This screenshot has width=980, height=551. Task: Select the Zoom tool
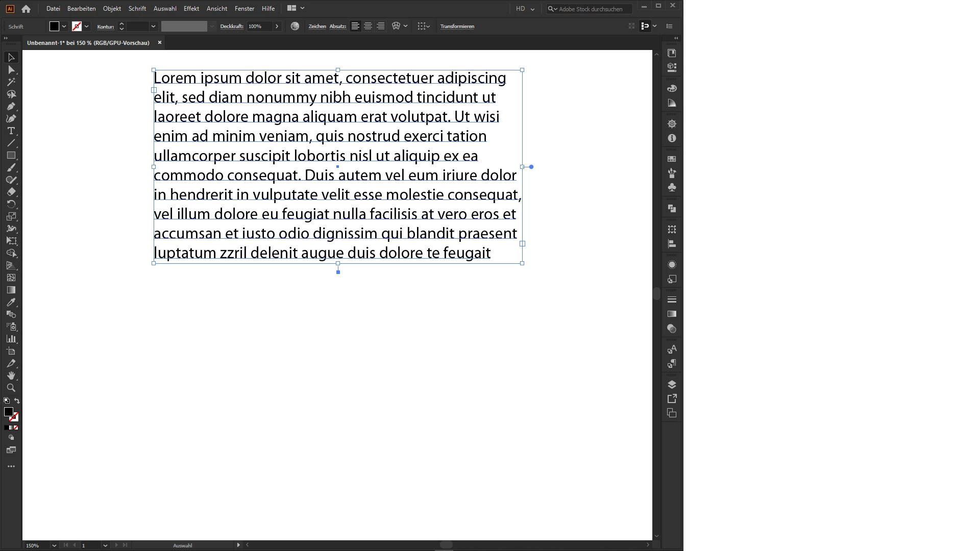click(11, 388)
